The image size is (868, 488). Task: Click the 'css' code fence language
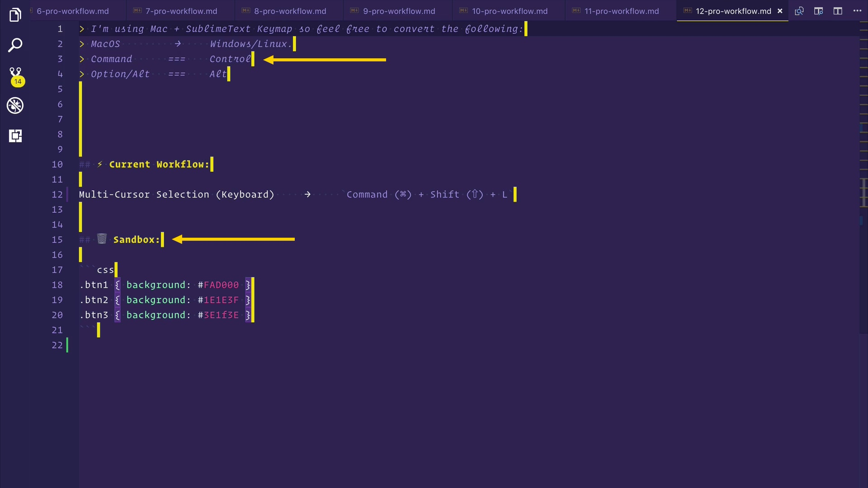[105, 270]
